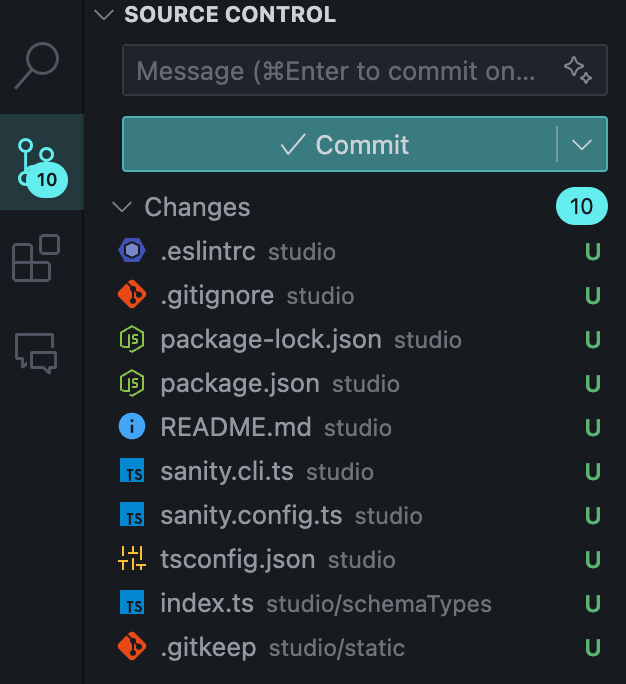Viewport: 626px width, 684px height.
Task: Open the Extensions view icon
Action: click(36, 258)
